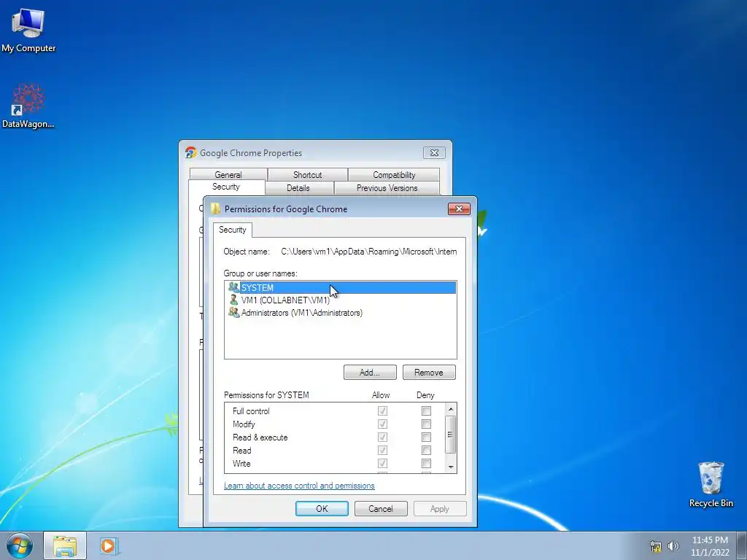Toggle Deny checkbox for Write
Image resolution: width=747 pixels, height=560 pixels.
(x=426, y=463)
